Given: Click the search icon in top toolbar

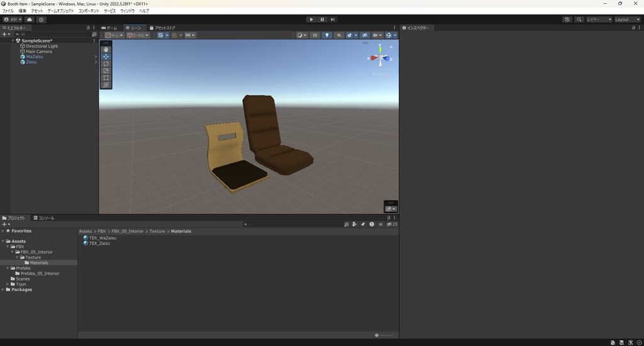Looking at the screenshot, I should point(579,20).
